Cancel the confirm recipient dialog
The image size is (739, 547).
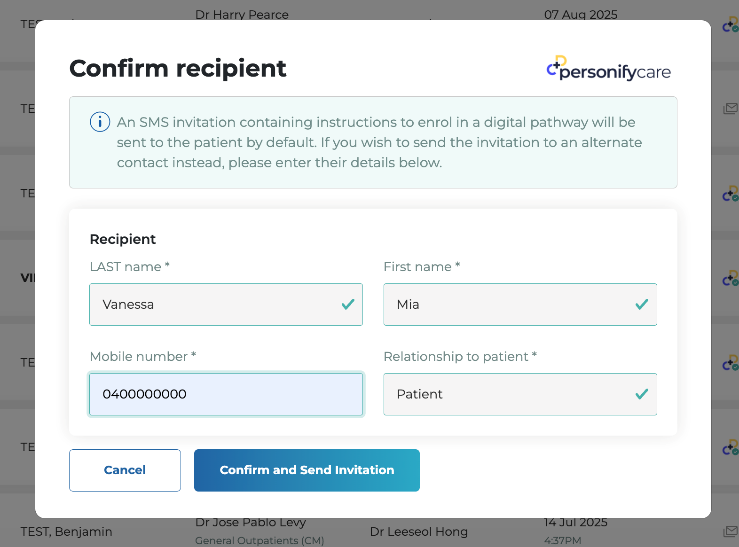pos(125,470)
